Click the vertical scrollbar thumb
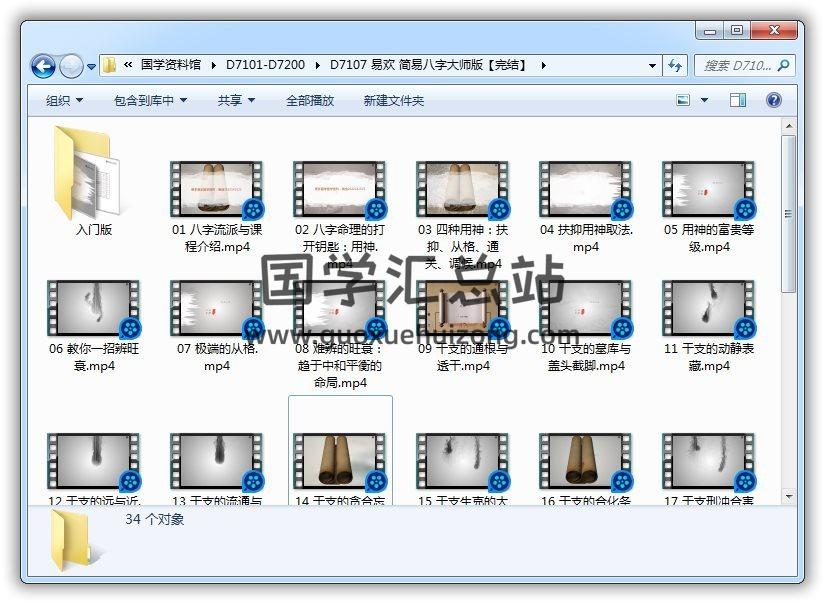This screenshot has height=604, width=825. coord(788,214)
